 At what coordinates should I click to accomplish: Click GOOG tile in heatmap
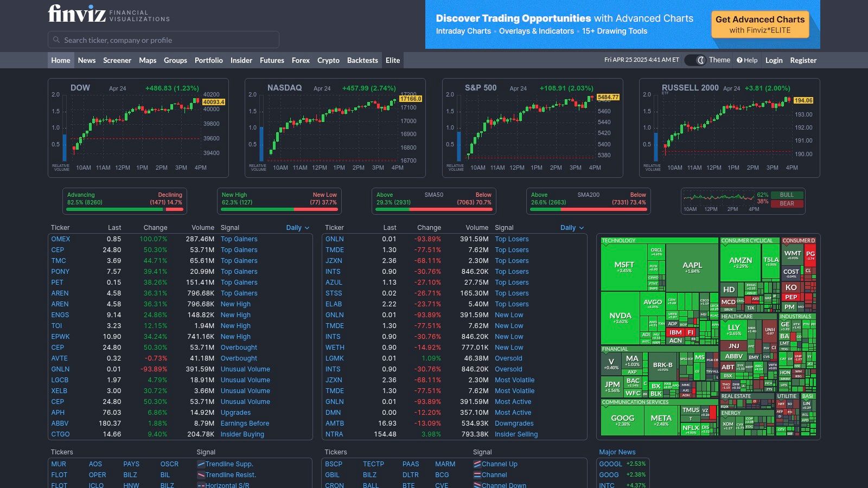(x=622, y=420)
